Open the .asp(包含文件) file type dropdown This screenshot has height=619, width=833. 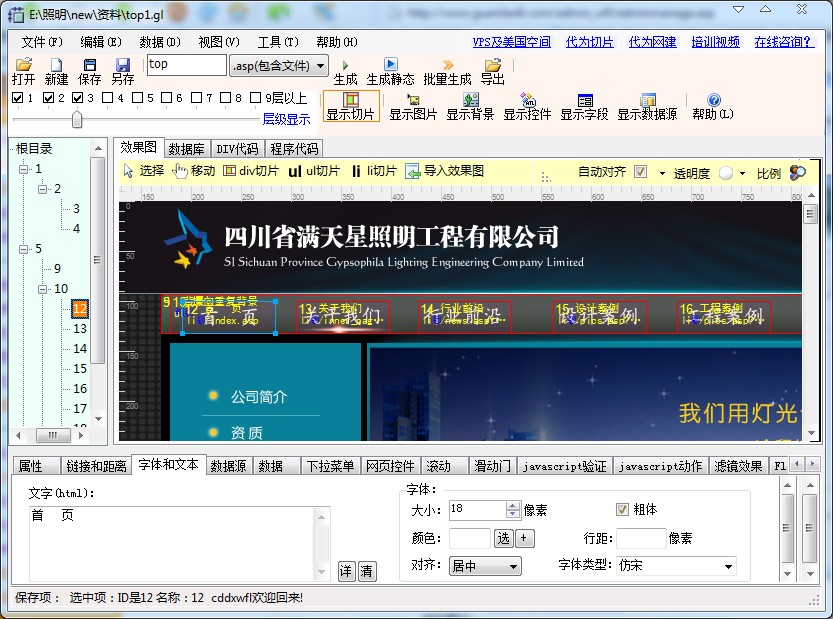tap(279, 66)
